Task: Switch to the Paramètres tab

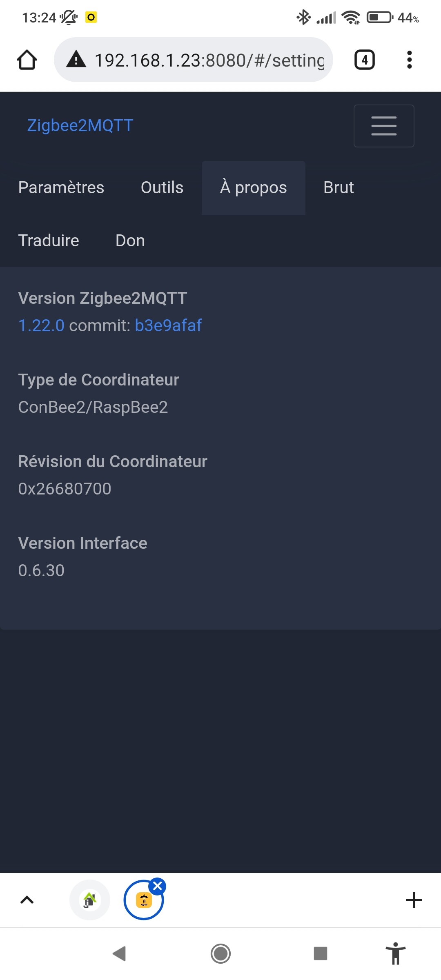Action: pyautogui.click(x=61, y=188)
